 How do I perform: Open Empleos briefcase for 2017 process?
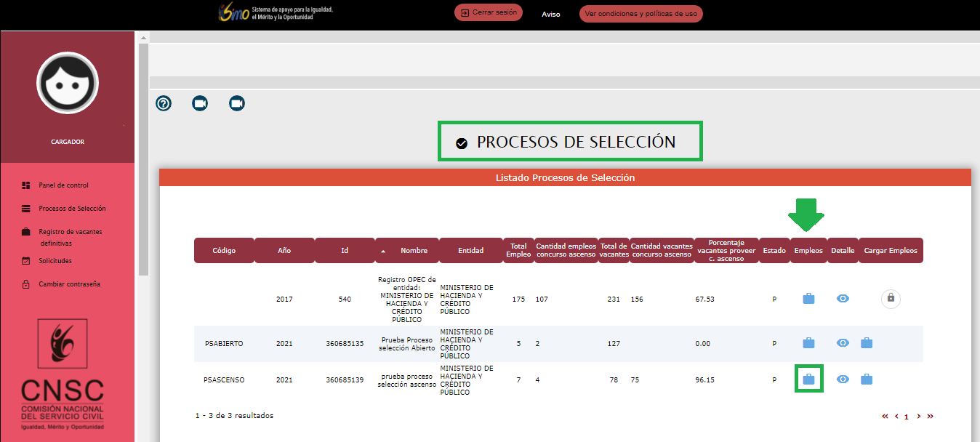coord(808,299)
